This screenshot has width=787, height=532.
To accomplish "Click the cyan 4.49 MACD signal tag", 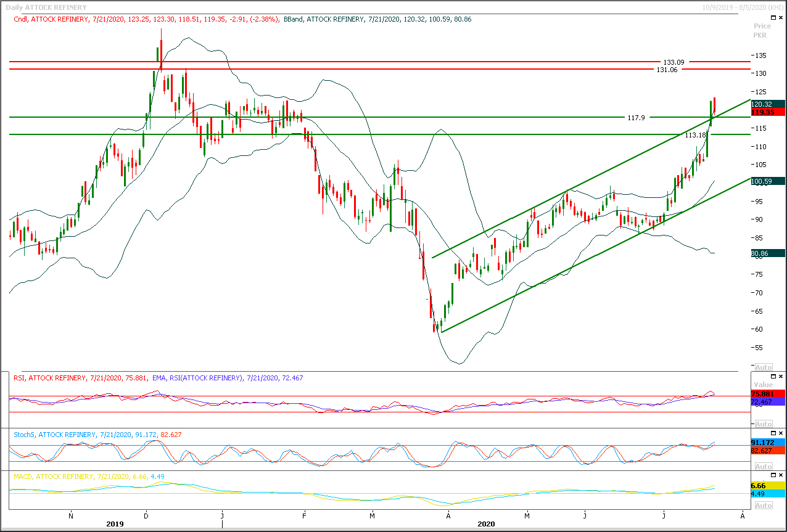I will pos(768,494).
